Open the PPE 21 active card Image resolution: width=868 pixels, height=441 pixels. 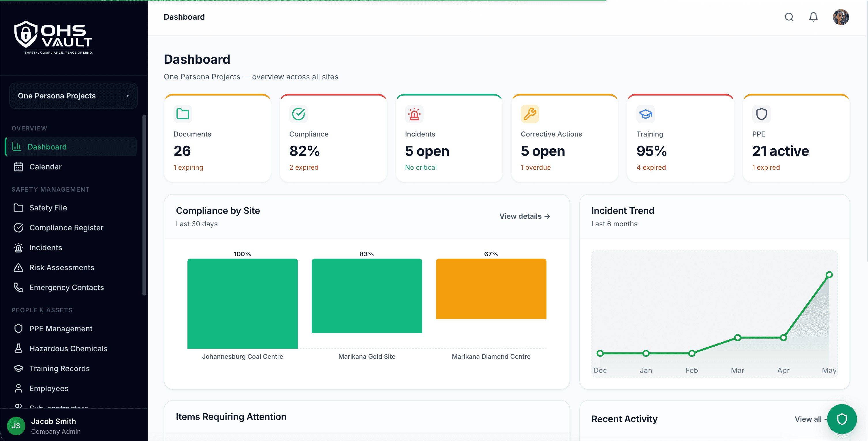(796, 138)
